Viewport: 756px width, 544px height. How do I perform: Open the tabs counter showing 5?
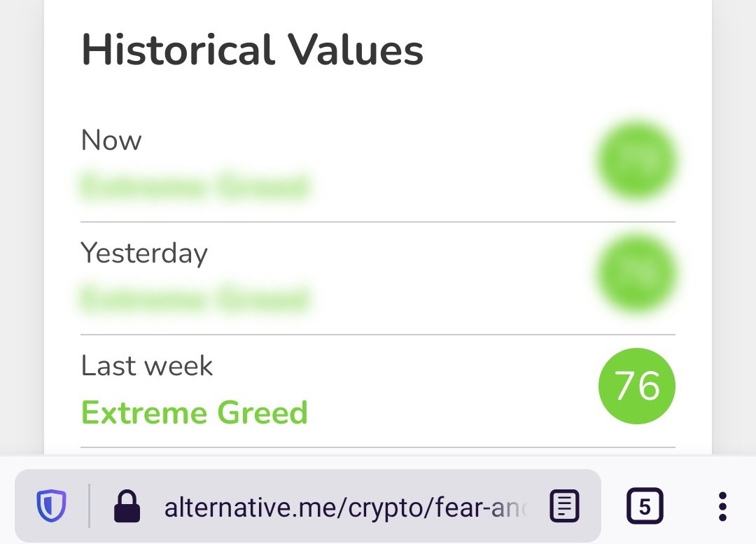[645, 506]
